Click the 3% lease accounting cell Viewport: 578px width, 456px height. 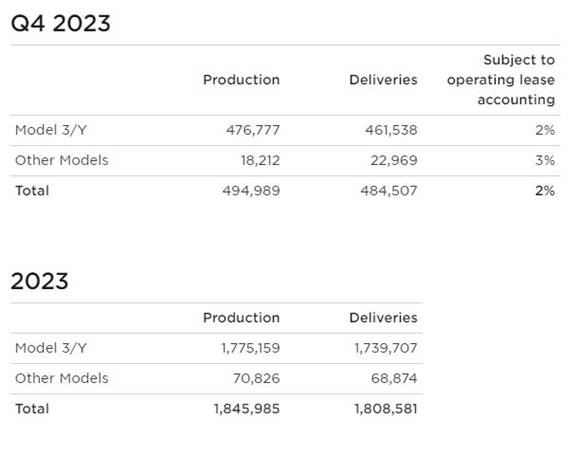545,160
